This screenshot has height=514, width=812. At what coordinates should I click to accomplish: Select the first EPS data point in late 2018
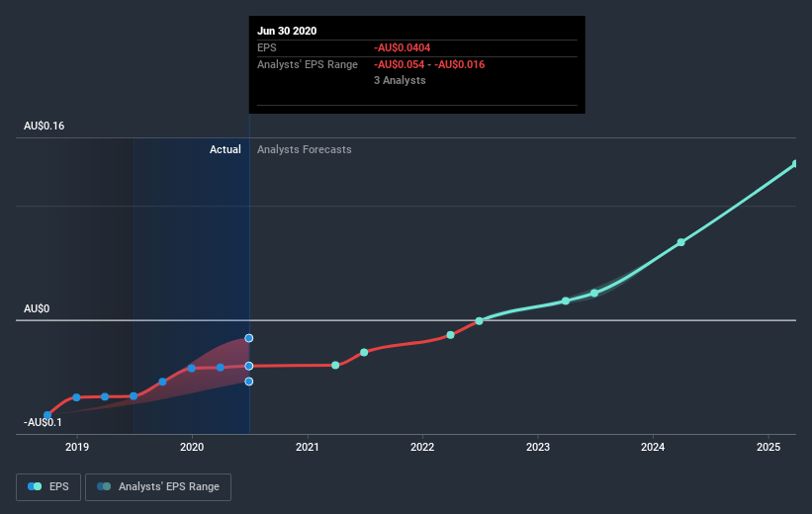(x=47, y=415)
